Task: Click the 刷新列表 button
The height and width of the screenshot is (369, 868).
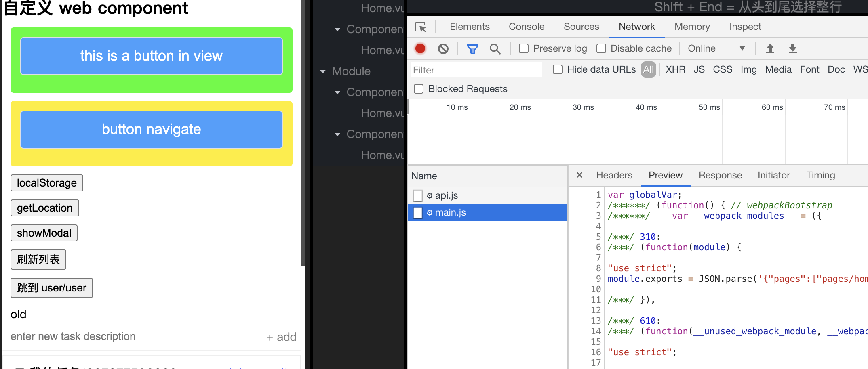Action: point(38,259)
